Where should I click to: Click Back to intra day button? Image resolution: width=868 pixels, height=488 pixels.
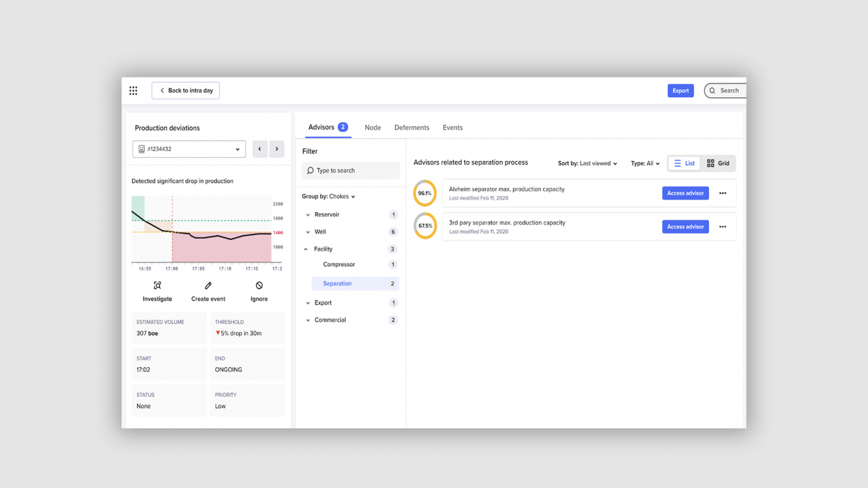(186, 91)
